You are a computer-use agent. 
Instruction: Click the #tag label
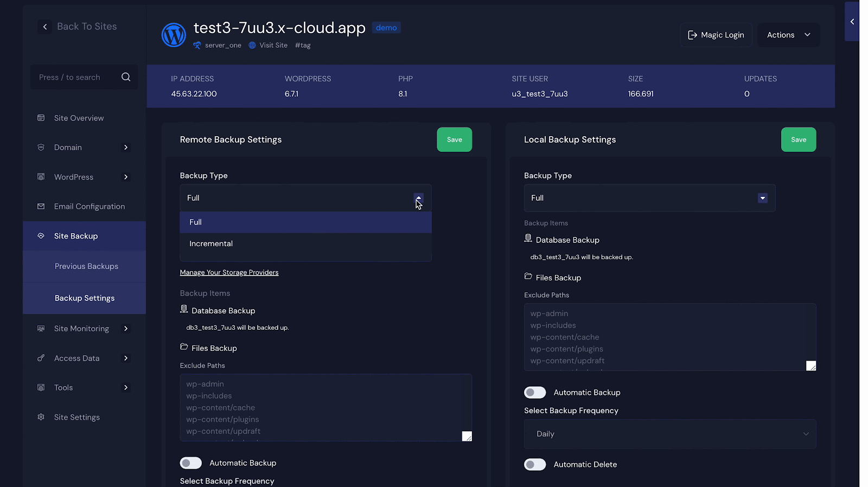[303, 45]
